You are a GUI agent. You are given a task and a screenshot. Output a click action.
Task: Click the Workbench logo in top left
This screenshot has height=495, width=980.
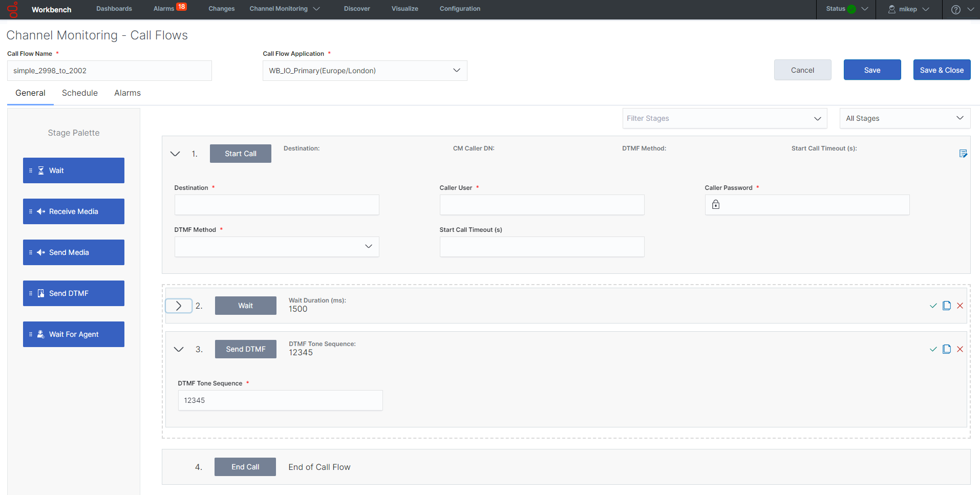click(x=13, y=9)
